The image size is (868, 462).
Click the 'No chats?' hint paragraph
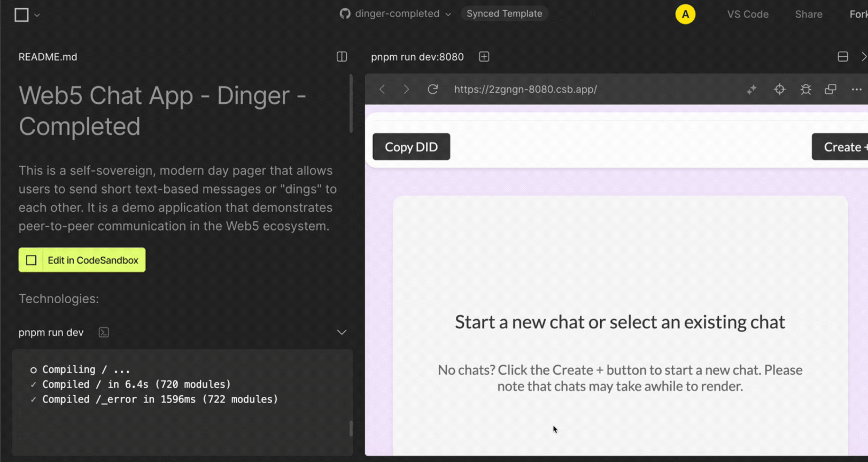pyautogui.click(x=620, y=378)
